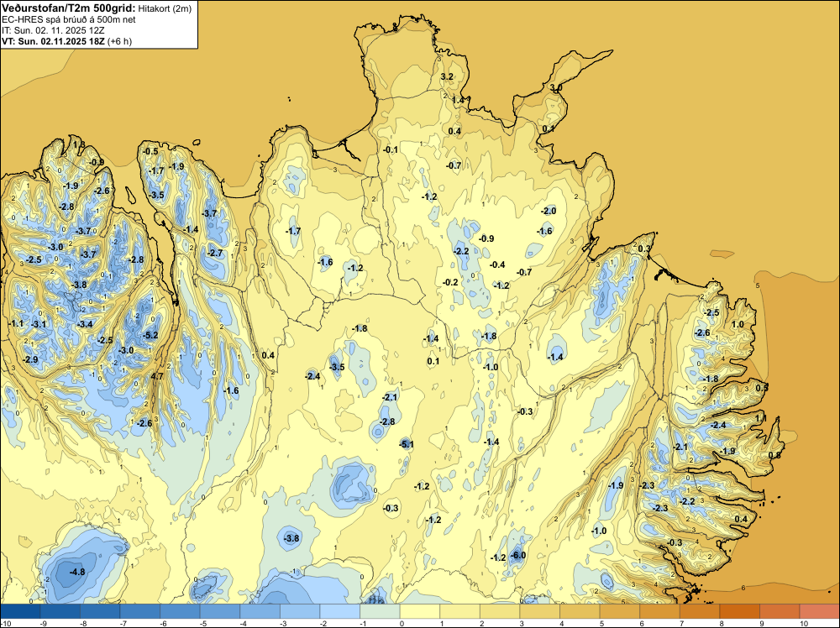Click the 0 label on the color scale

(x=402, y=624)
